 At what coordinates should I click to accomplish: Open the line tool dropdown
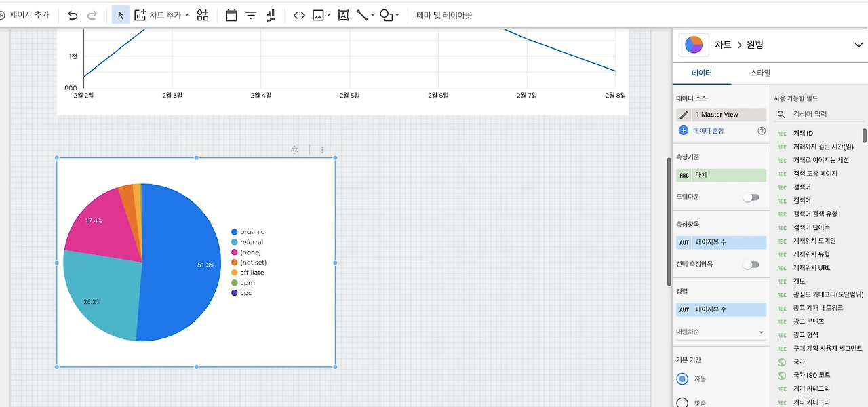pyautogui.click(x=366, y=15)
